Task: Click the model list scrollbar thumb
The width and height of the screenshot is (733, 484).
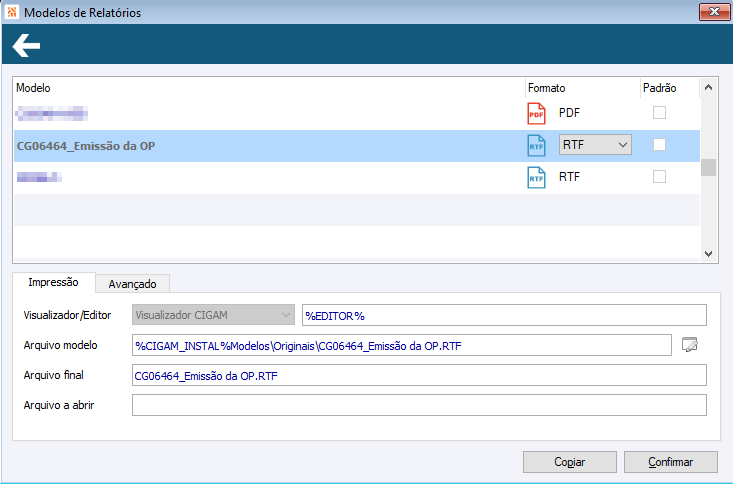Action: tap(708, 167)
